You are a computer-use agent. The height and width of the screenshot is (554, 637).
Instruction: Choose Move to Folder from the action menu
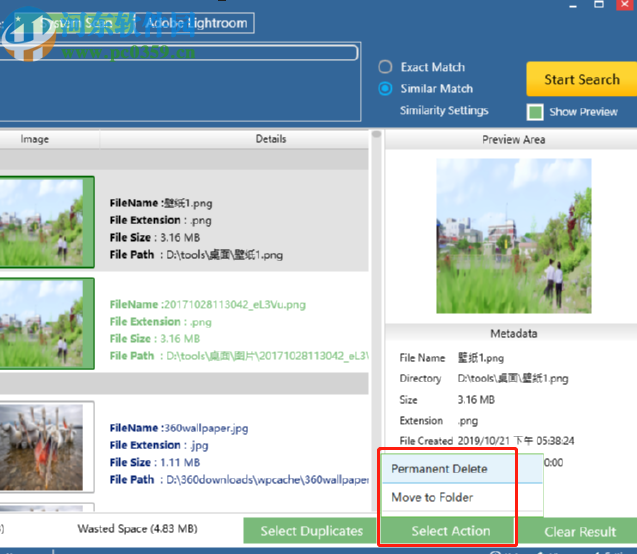(462, 497)
